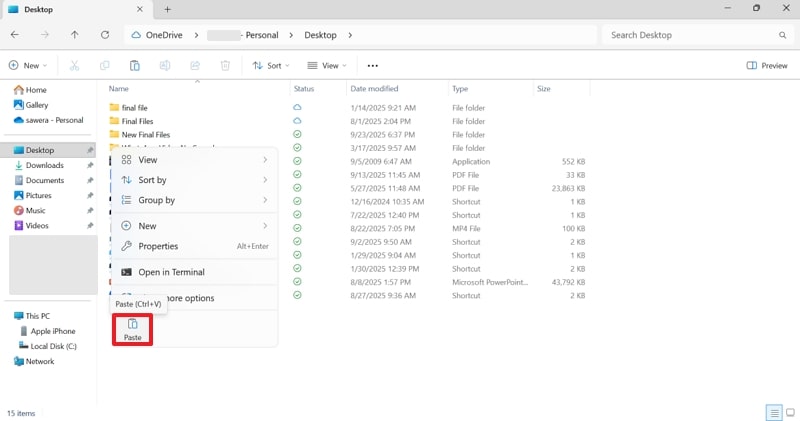The width and height of the screenshot is (800, 421).
Task: Expand This PC in navigation pane
Action: 8,316
